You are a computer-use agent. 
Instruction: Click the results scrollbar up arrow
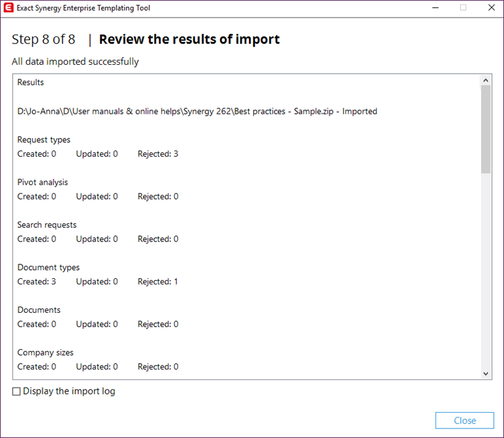[x=486, y=81]
